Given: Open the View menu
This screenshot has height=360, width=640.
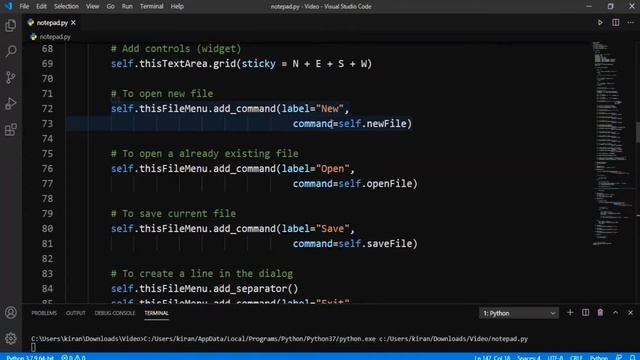Looking at the screenshot, I should click(x=92, y=7).
